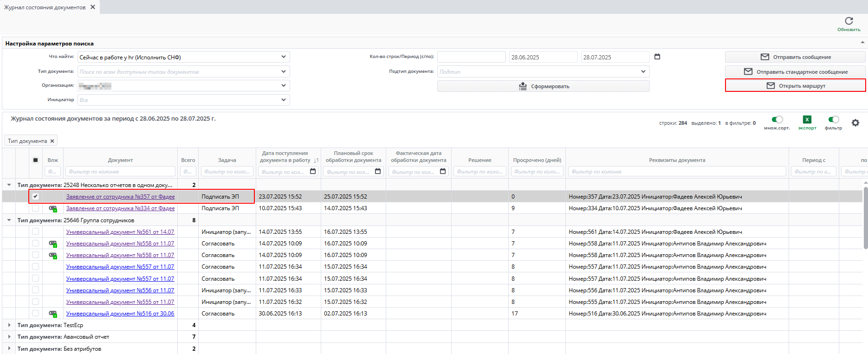The image size is (868, 354).
Task: Open the calendar icon next to period dates
Action: 657,57
